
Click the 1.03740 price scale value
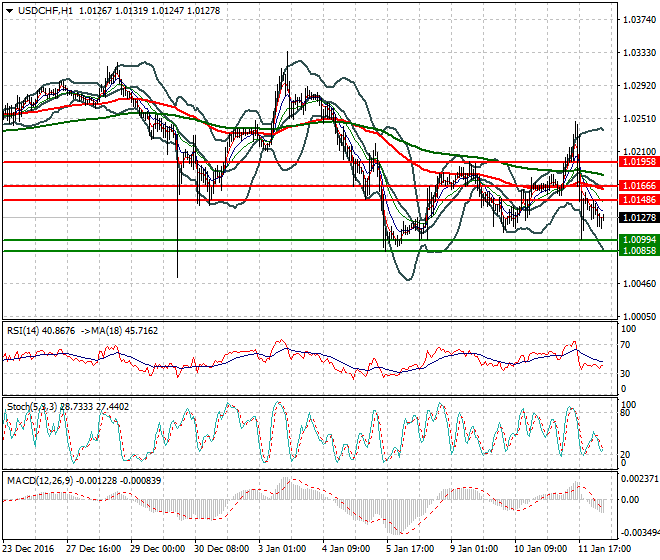[639, 20]
